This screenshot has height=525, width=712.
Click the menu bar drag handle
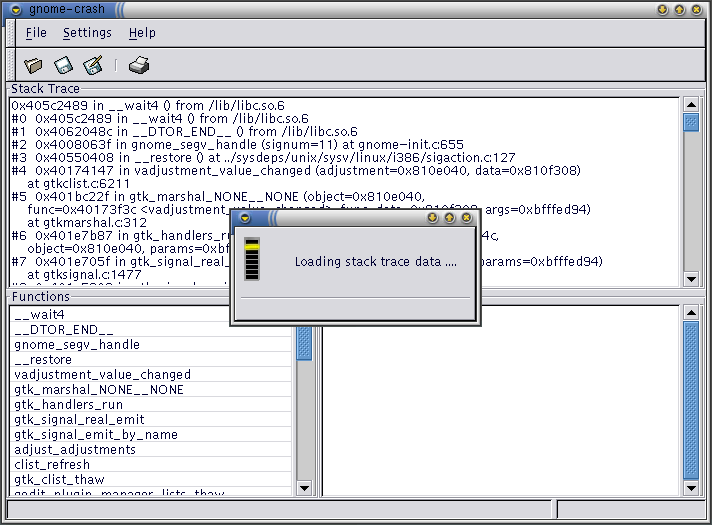point(11,33)
